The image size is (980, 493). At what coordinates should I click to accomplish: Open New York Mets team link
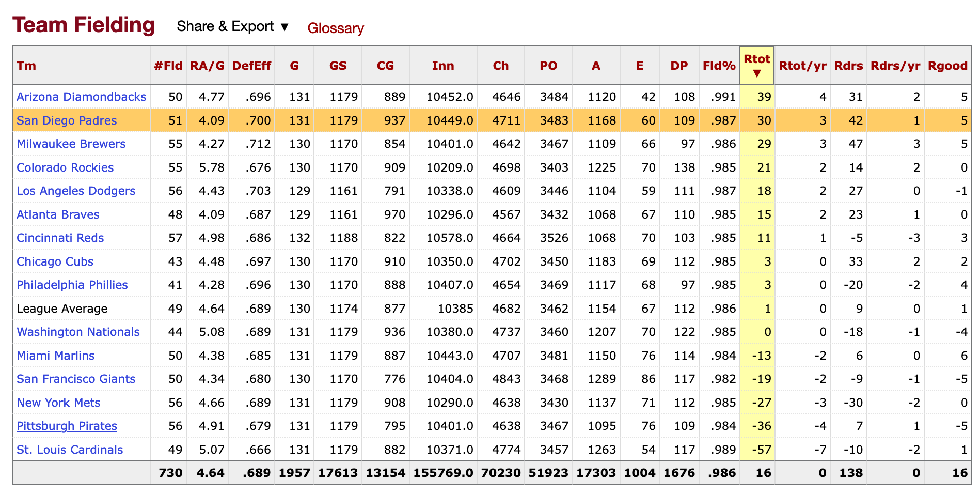tap(58, 403)
